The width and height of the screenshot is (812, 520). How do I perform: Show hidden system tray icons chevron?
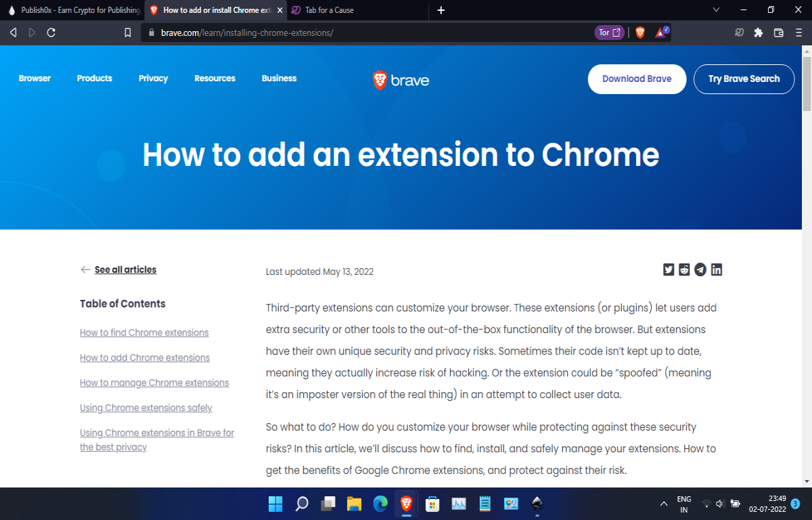click(664, 504)
